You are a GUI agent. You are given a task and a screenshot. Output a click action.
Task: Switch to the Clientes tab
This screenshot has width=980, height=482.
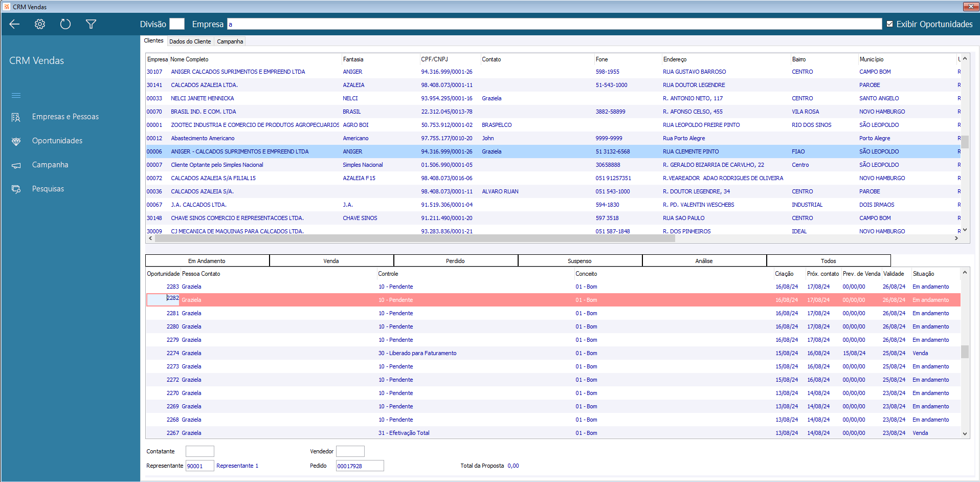pyautogui.click(x=153, y=41)
